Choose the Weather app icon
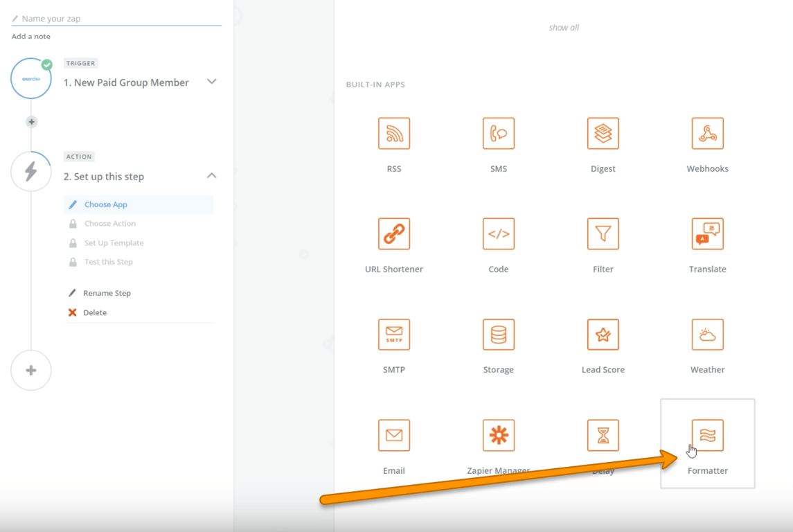The height and width of the screenshot is (532, 793). click(707, 335)
